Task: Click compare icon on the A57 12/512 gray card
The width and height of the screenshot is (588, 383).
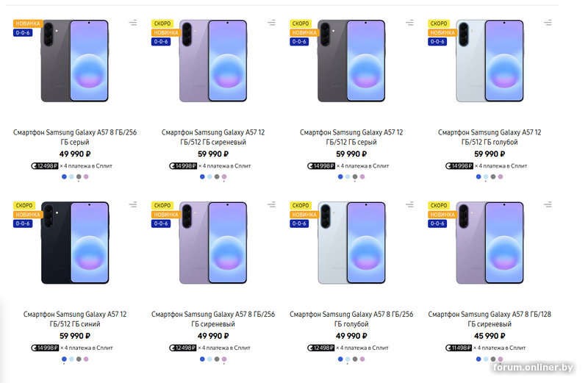Action: 409,24
